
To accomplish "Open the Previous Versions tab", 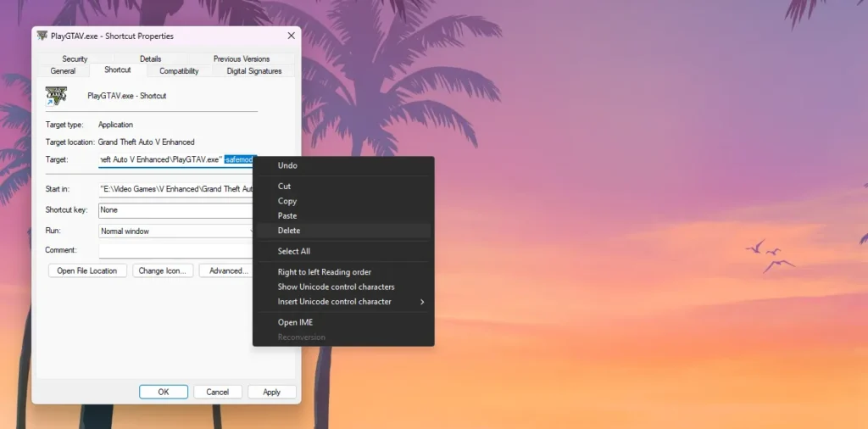I will click(x=242, y=58).
